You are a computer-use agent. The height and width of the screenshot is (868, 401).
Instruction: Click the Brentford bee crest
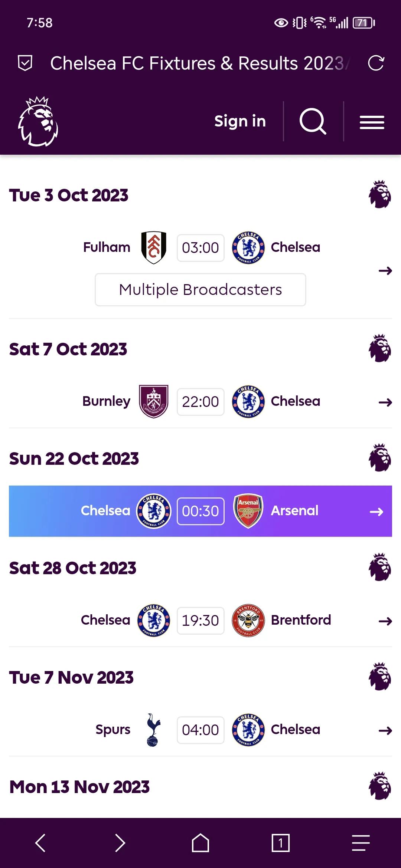(x=248, y=620)
